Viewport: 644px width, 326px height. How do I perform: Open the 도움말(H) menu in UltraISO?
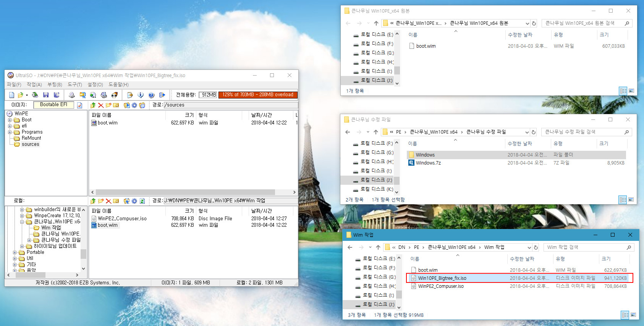(x=118, y=85)
